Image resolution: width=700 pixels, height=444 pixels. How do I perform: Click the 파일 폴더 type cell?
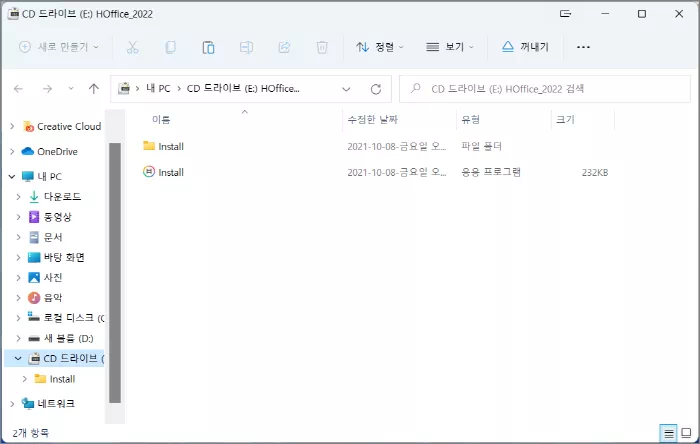[481, 146]
